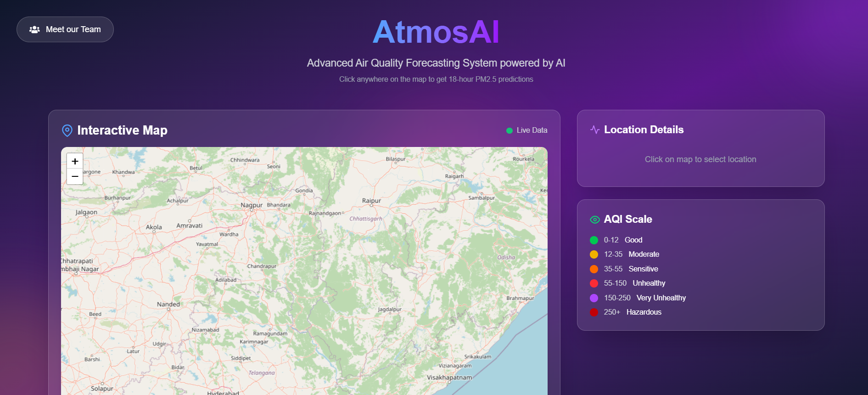Click Raipur on the map
The image size is (868, 395).
click(x=371, y=201)
